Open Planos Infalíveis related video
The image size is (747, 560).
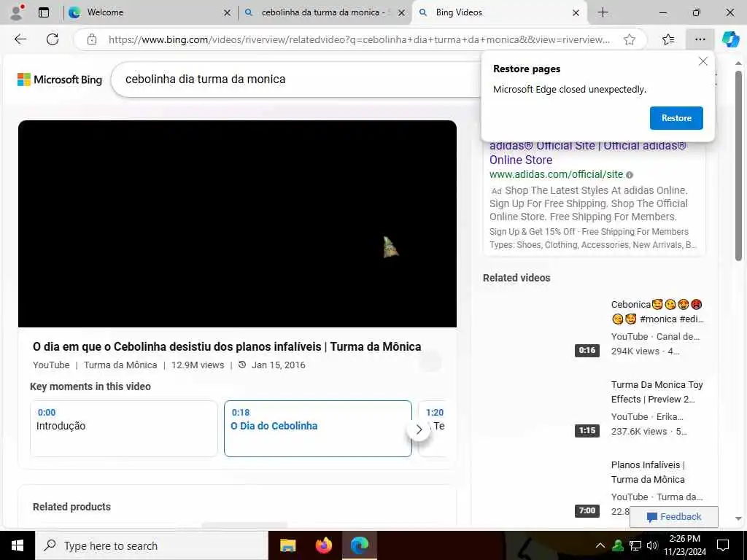click(648, 472)
